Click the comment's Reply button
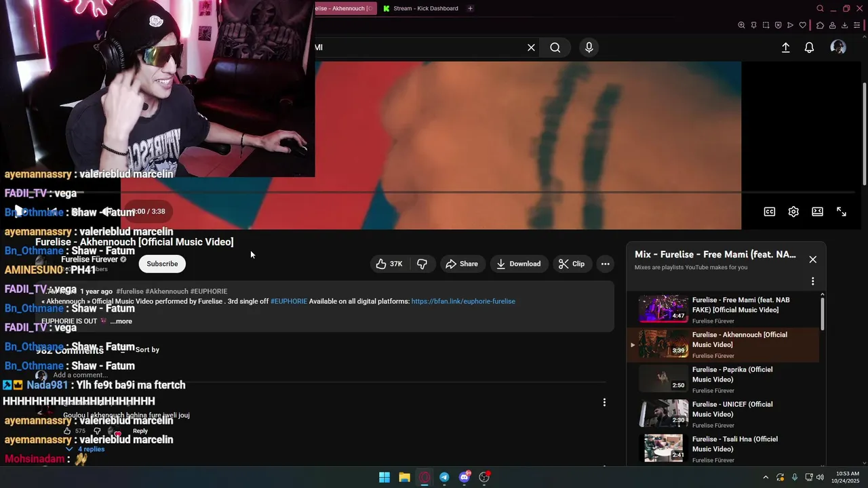Viewport: 868px width, 488px height. (140, 431)
